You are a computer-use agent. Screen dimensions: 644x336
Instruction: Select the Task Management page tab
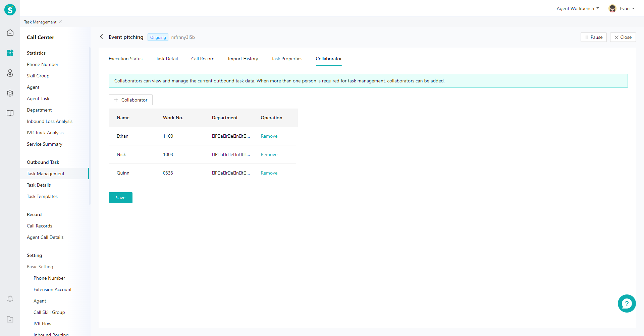point(40,22)
